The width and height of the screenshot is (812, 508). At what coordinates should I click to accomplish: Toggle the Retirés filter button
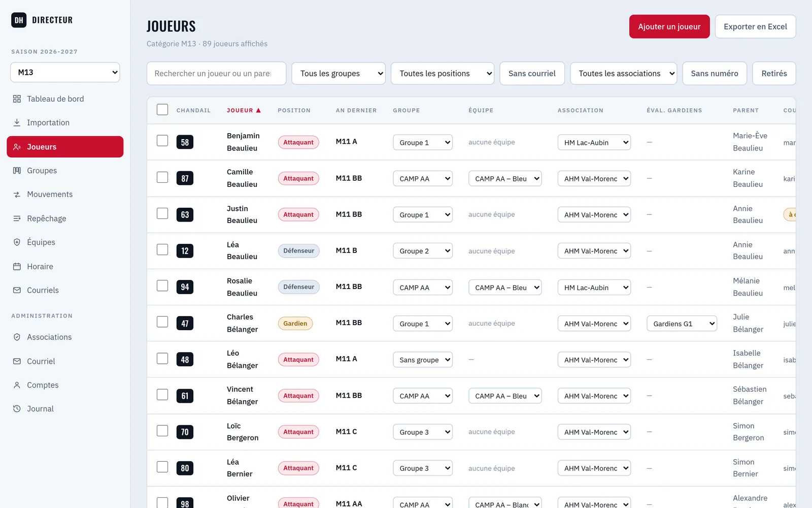click(774, 74)
